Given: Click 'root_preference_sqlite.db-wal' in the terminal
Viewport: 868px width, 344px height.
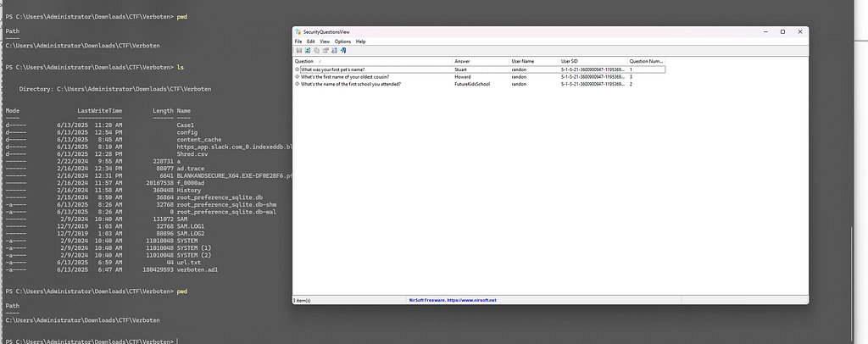Looking at the screenshot, I should coord(226,211).
